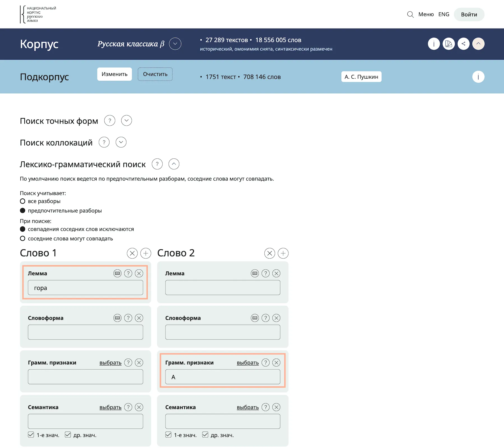504x448 pixels.
Task: Remove Слово 1 block
Action: 132,253
